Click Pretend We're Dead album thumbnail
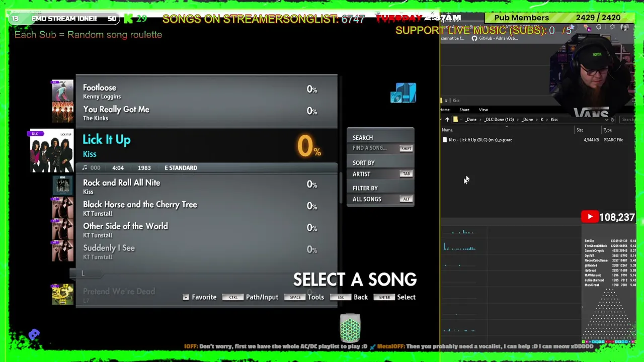 tap(62, 294)
